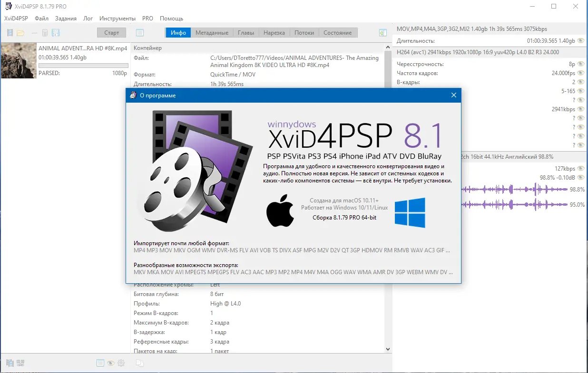Click the add video filmstrip icon on toolbar
The height and width of the screenshot is (373, 588).
pyautogui.click(x=10, y=32)
